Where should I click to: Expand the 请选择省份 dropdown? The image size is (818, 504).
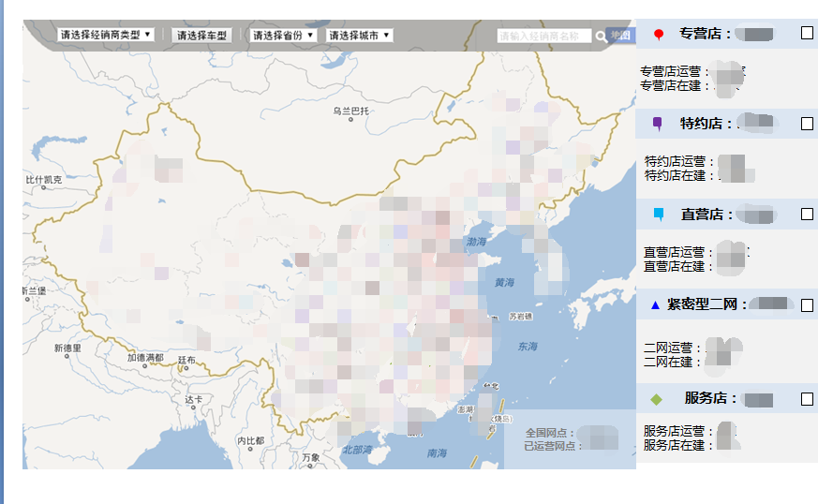283,35
